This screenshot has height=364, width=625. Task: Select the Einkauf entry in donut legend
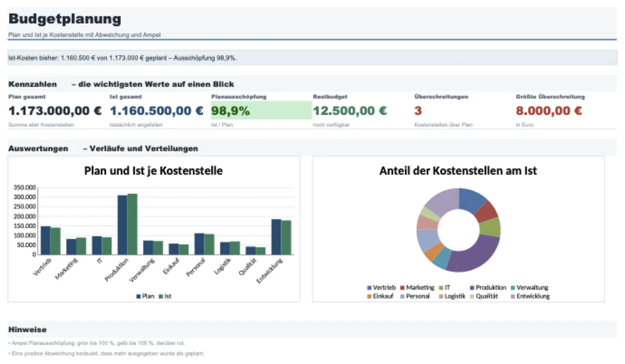pos(381,296)
